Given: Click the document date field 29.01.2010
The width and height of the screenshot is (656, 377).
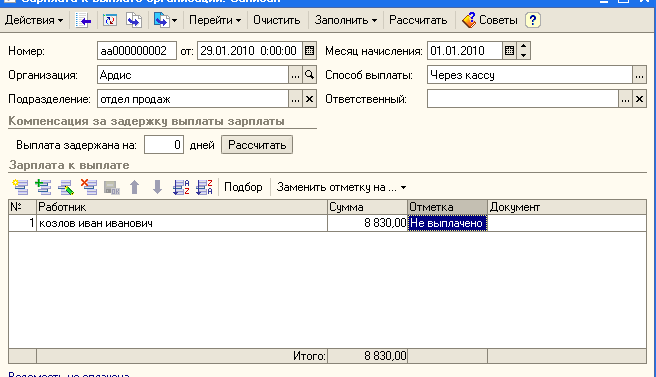Looking at the screenshot, I should 250,51.
